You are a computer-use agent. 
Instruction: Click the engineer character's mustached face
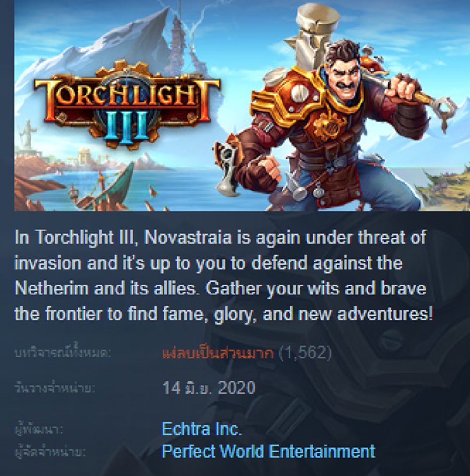pyautogui.click(x=345, y=74)
